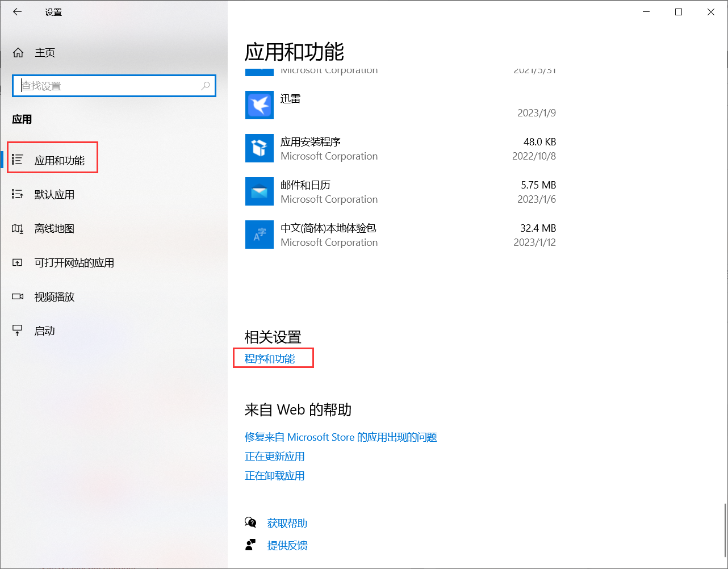The image size is (728, 569).
Task: Open 启动 settings
Action: coord(44,330)
